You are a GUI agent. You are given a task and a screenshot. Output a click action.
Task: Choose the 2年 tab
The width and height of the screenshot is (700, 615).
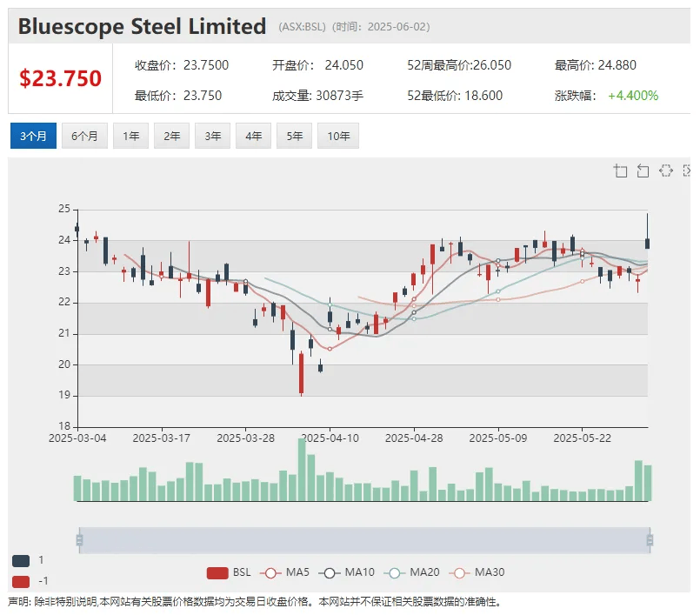tap(171, 136)
